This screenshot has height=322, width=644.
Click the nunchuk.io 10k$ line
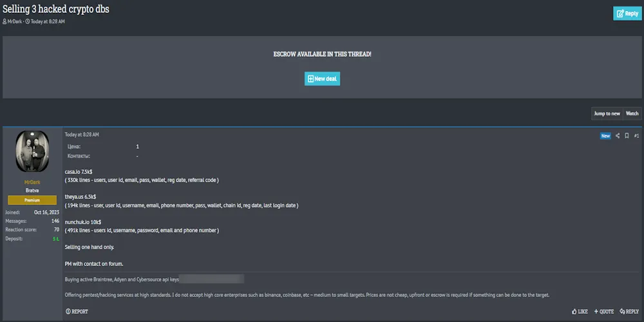click(83, 222)
